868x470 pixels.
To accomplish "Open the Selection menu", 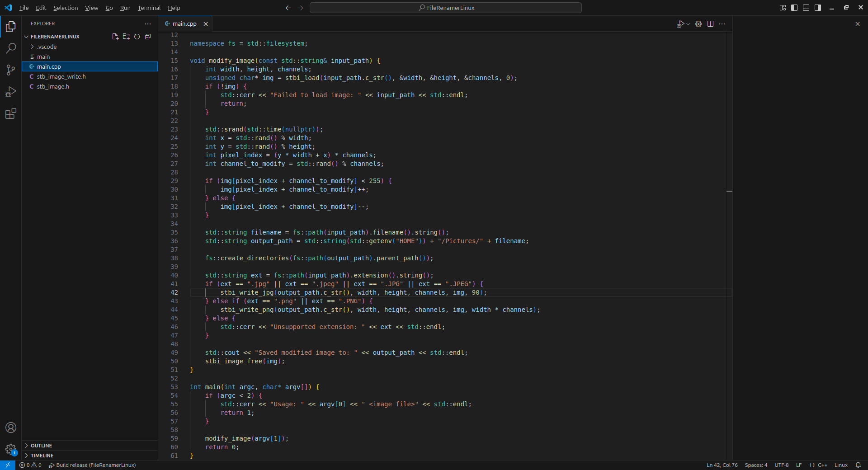I will tap(66, 8).
